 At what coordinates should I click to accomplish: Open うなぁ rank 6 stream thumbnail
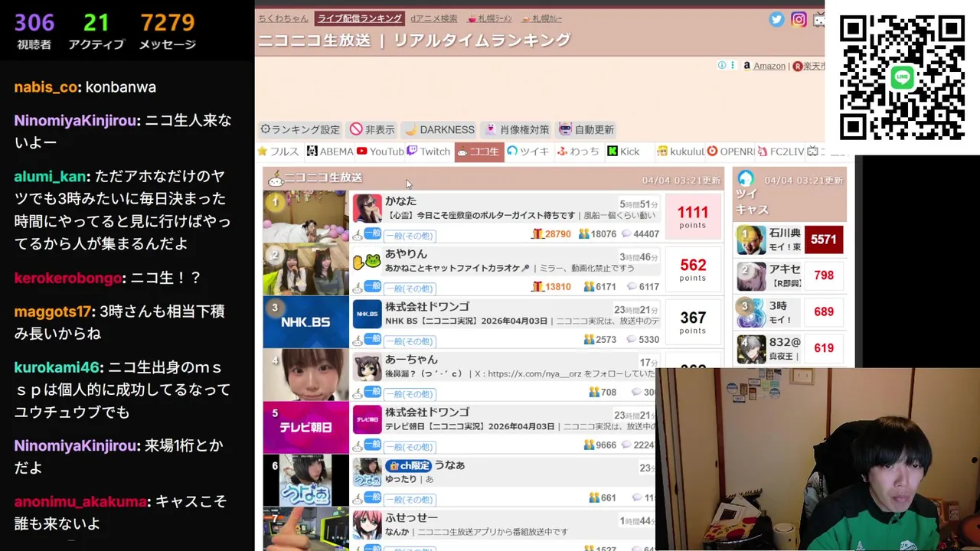[305, 481]
